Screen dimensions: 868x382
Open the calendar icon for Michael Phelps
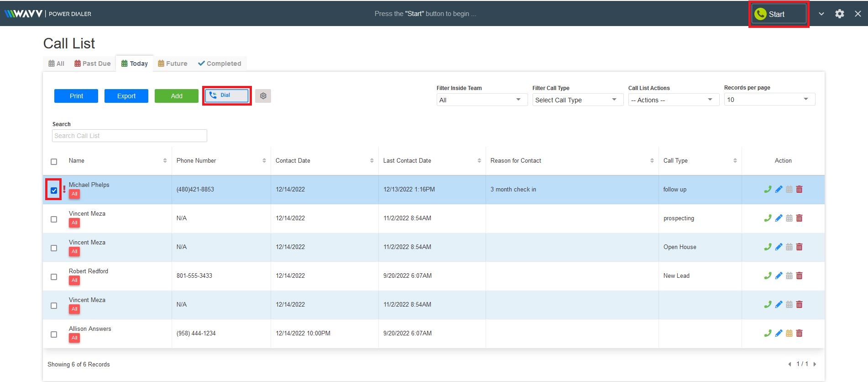tap(789, 189)
